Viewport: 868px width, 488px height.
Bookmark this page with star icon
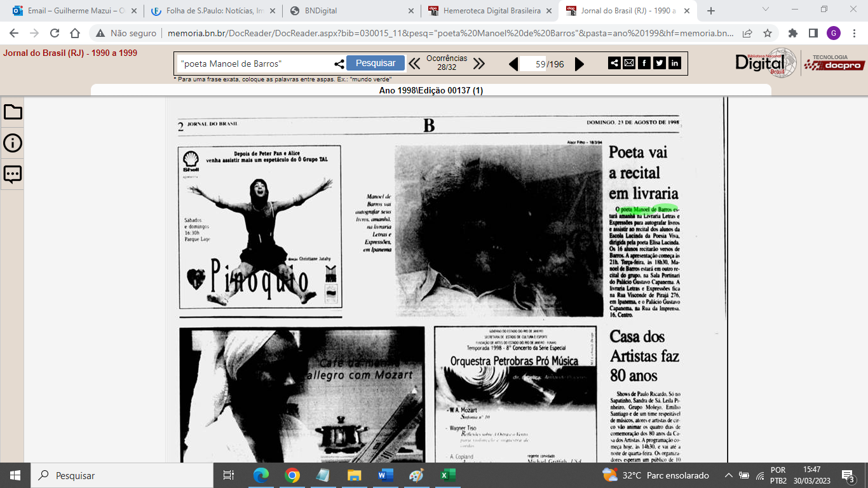tap(767, 33)
